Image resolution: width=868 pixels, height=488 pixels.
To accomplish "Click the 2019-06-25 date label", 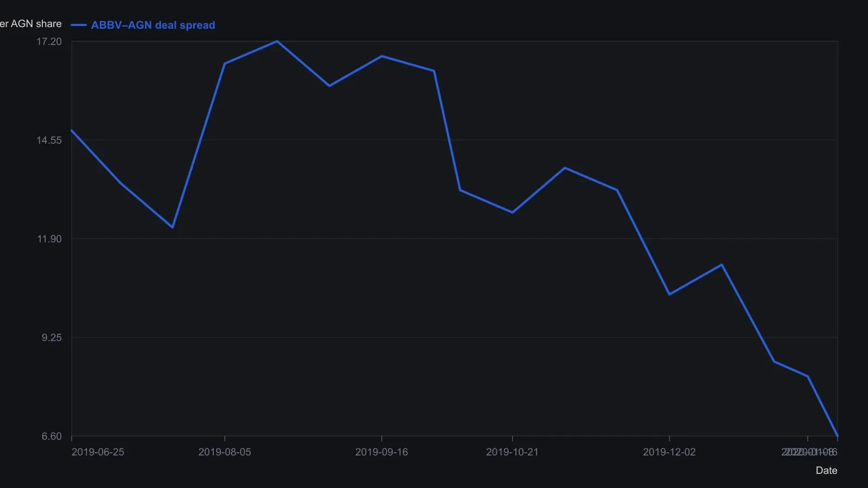I will click(x=98, y=452).
